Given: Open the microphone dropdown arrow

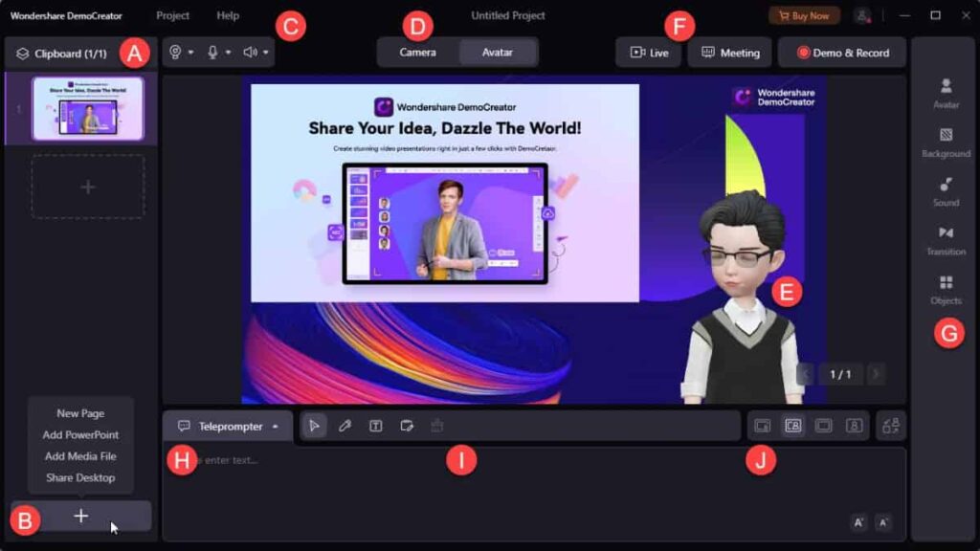Looking at the screenshot, I should coord(228,53).
